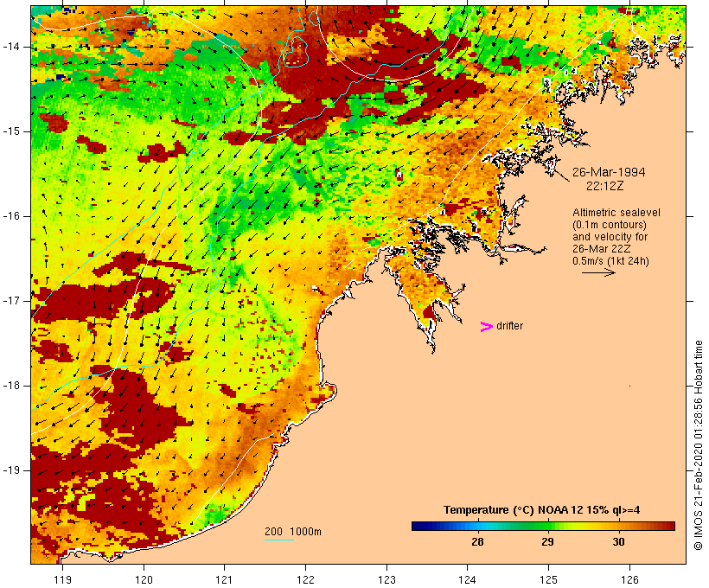Click the '22:12Z' time label
Image resolution: width=709 pixels, height=588 pixels.
pyautogui.click(x=605, y=186)
